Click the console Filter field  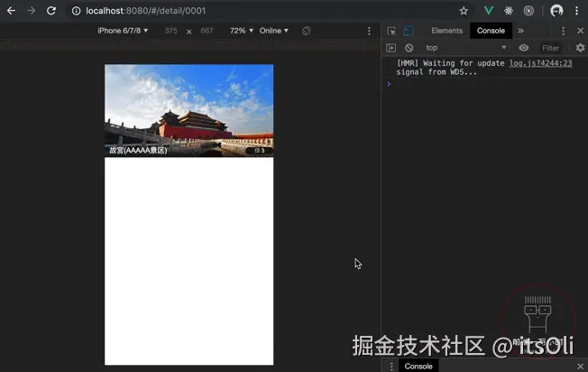pyautogui.click(x=550, y=48)
